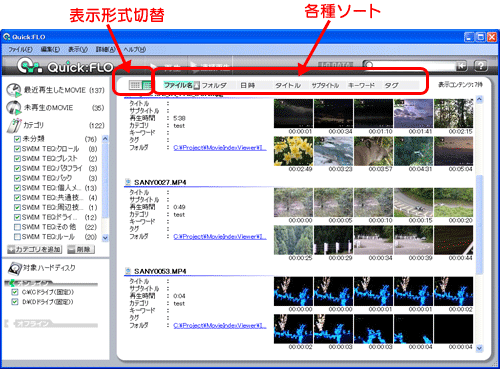Uncheck the C: drive checkbox
Viewport: 500px width, 369px height.
click(x=15, y=292)
